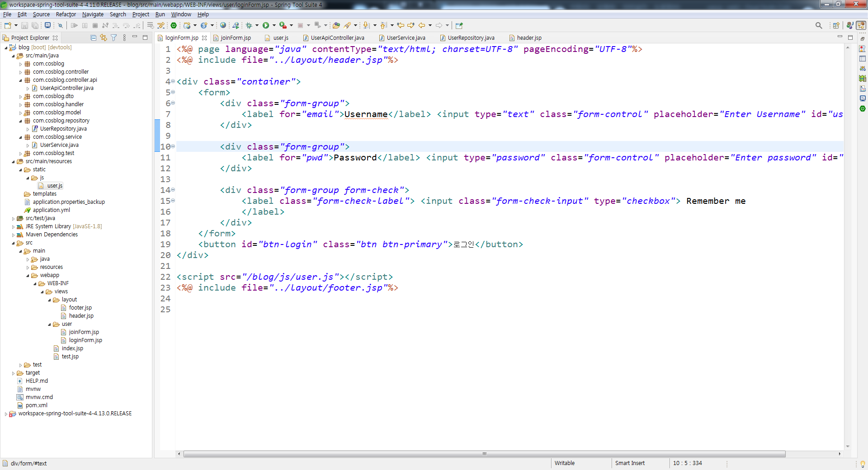
Task: Click the Last Edit Location arrow icon
Action: click(x=401, y=25)
